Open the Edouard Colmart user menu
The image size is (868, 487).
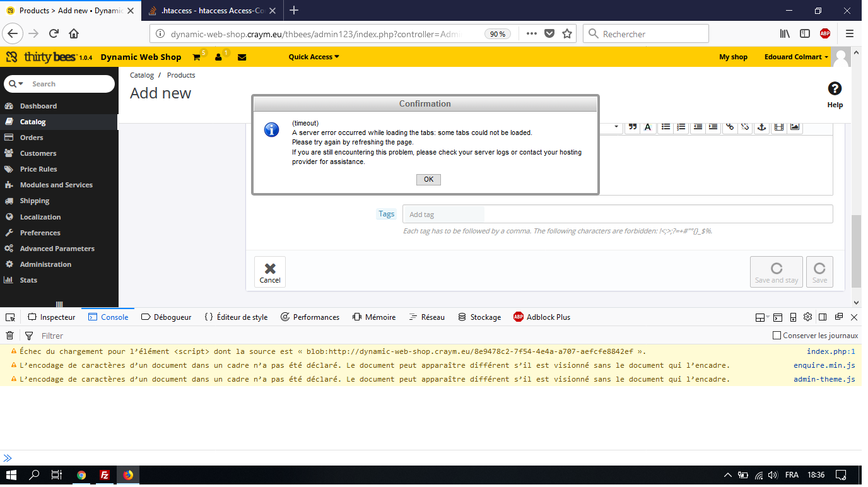tap(796, 57)
